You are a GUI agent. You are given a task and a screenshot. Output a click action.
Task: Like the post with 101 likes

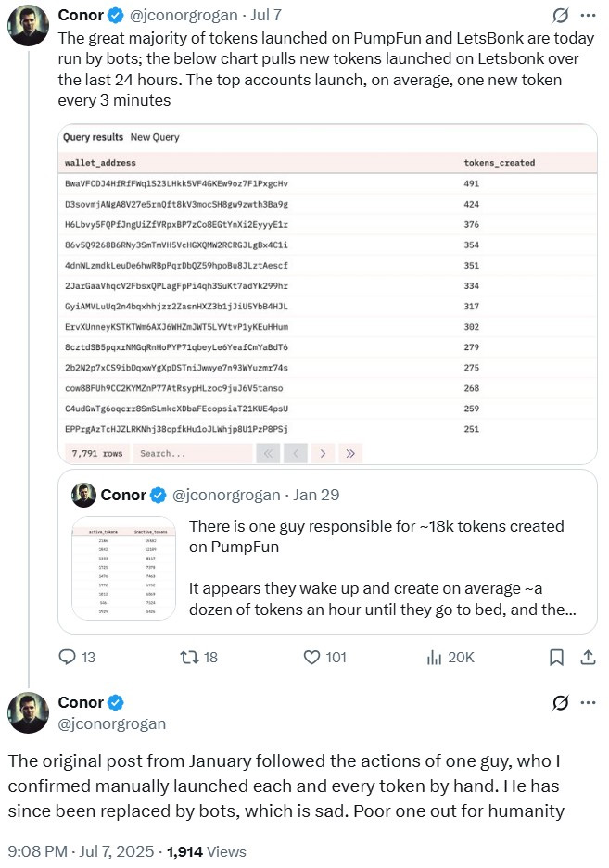[x=312, y=657]
